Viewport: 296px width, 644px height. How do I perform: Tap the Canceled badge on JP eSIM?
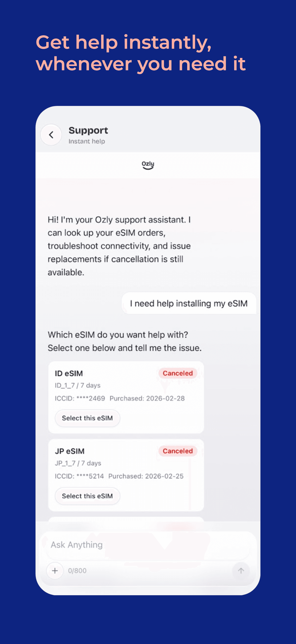[177, 451]
